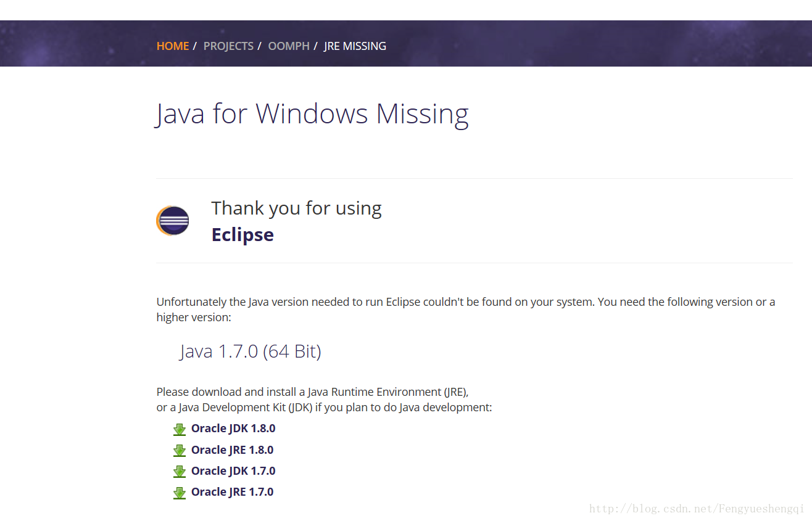Image resolution: width=812 pixels, height=521 pixels.
Task: Click download arrow icon beside Oracle JDK 1.8.0
Action: [x=180, y=430]
